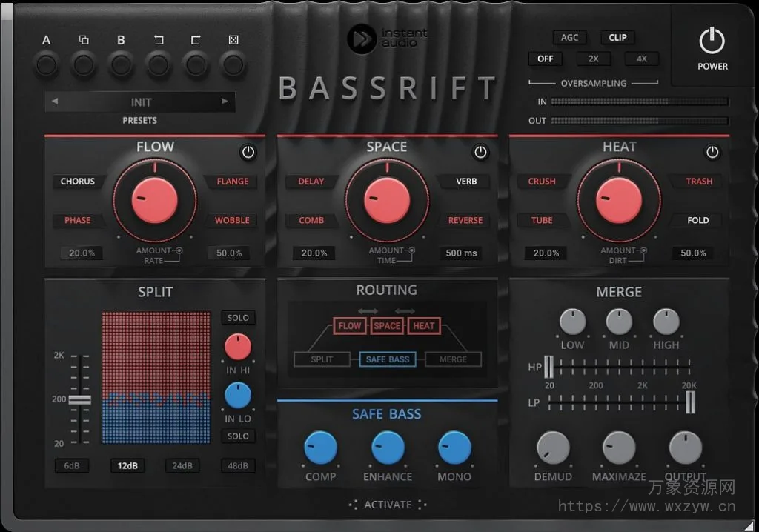Click the previous preset arrow
Screen dimensions: 759x532
pos(55,102)
